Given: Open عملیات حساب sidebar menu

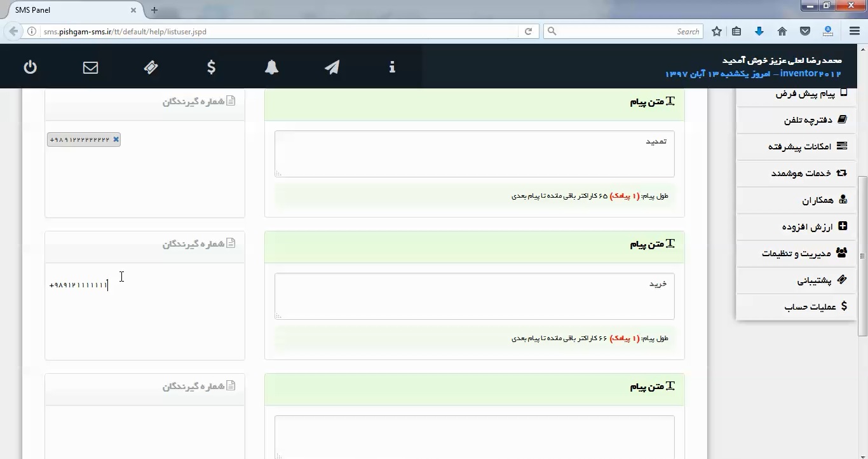Looking at the screenshot, I should click(x=796, y=306).
